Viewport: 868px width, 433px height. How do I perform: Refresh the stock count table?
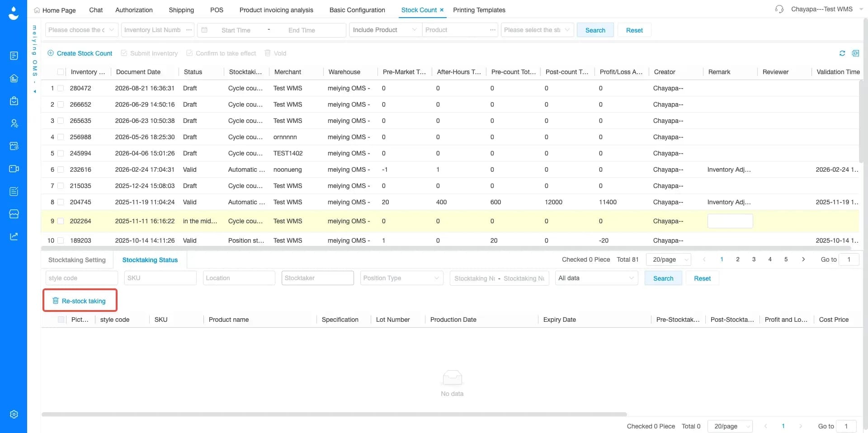pos(842,53)
